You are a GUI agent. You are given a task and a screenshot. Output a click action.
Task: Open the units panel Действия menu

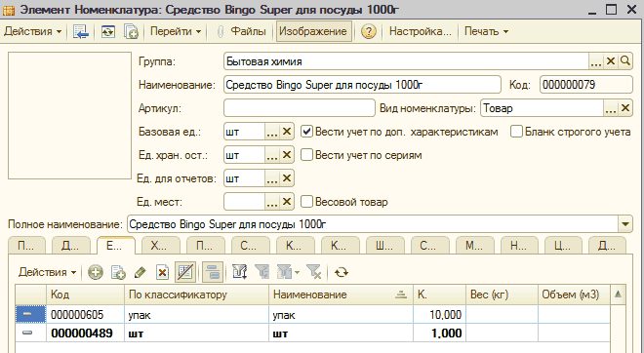click(47, 272)
